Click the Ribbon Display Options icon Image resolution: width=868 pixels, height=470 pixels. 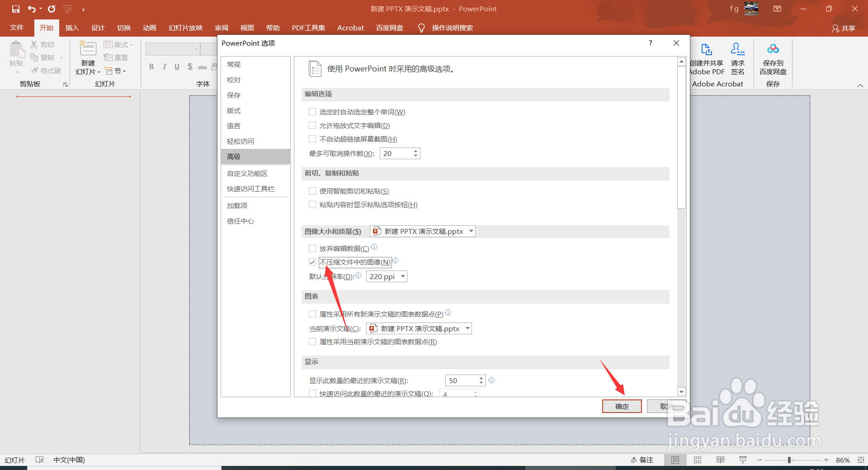tap(777, 9)
